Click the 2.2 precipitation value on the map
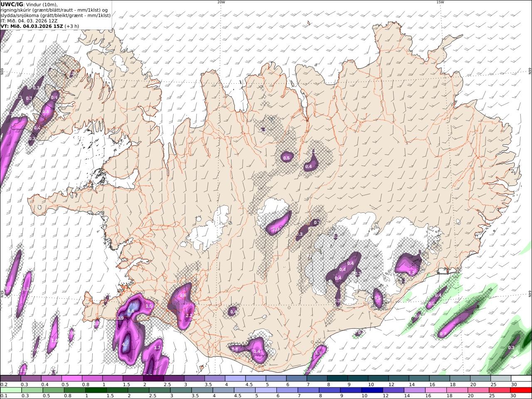The height and width of the screenshot is (399, 532). [189, 316]
